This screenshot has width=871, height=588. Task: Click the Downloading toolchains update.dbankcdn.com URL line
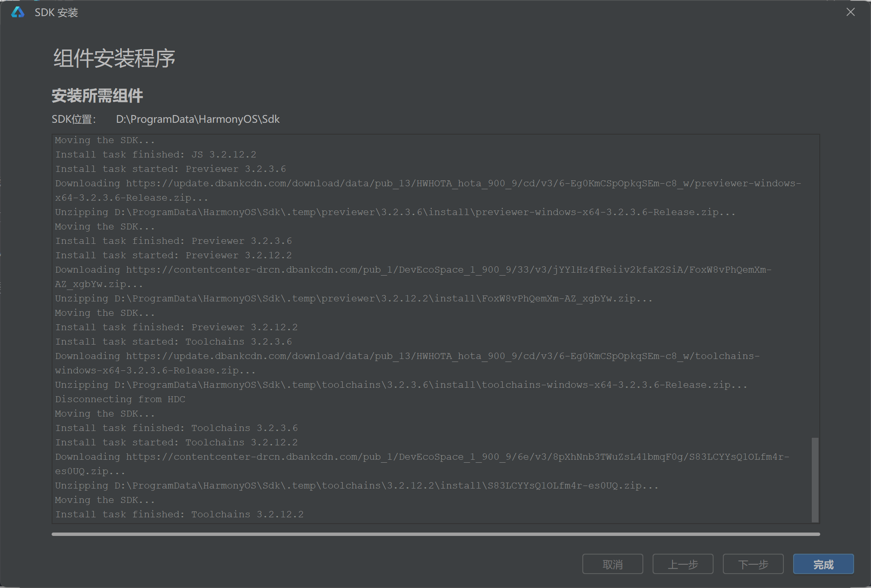pyautogui.click(x=407, y=363)
